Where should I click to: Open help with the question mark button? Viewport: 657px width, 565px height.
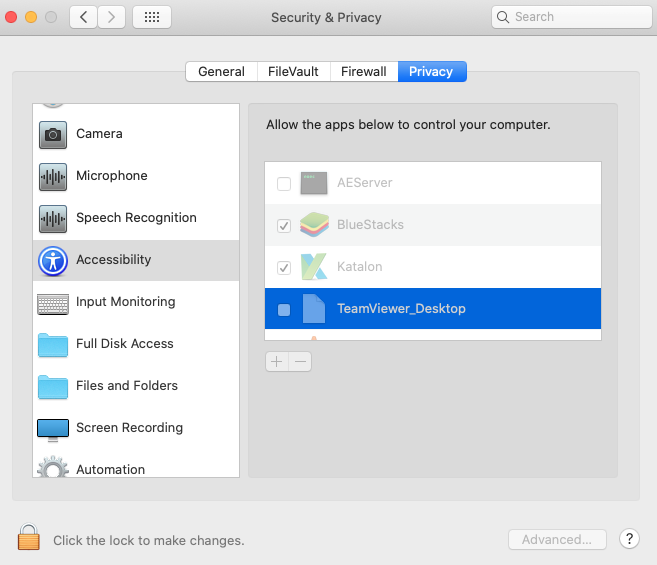(629, 539)
